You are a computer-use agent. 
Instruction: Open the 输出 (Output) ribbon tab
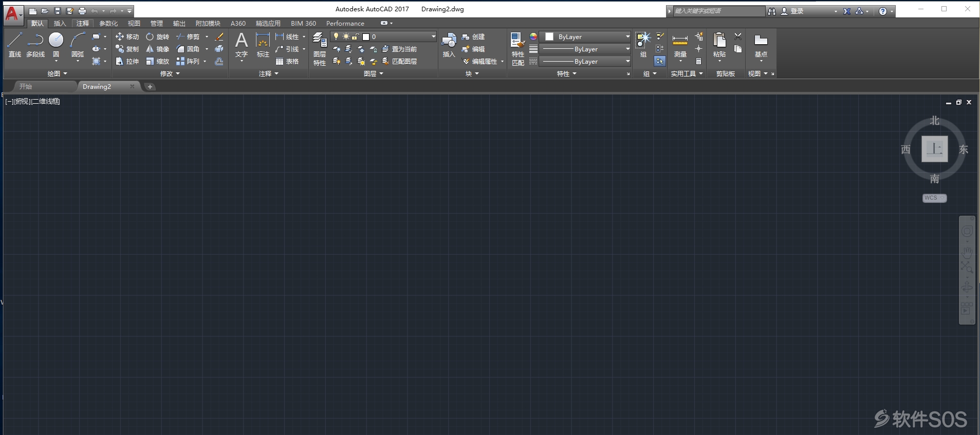click(179, 23)
